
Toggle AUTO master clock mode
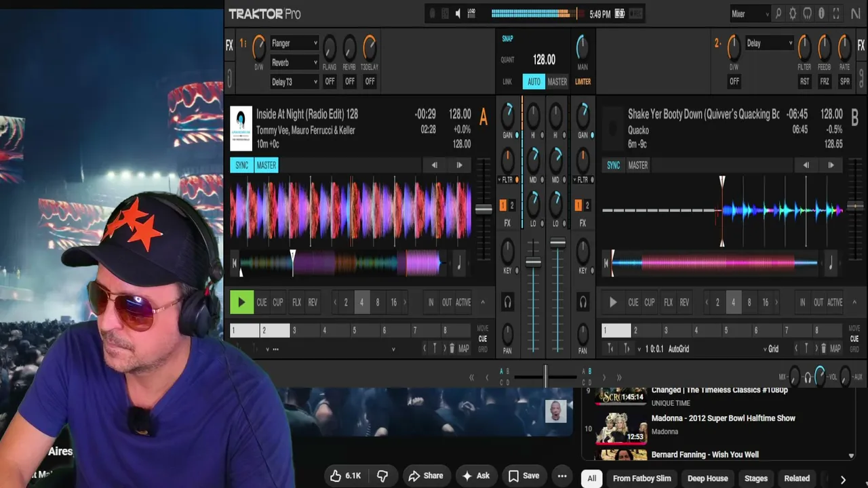(534, 81)
